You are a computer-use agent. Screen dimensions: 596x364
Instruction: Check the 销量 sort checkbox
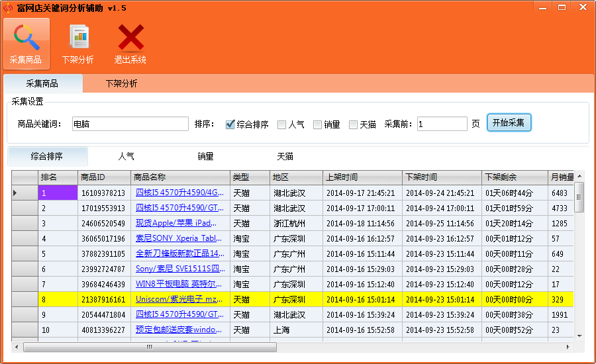tap(318, 124)
